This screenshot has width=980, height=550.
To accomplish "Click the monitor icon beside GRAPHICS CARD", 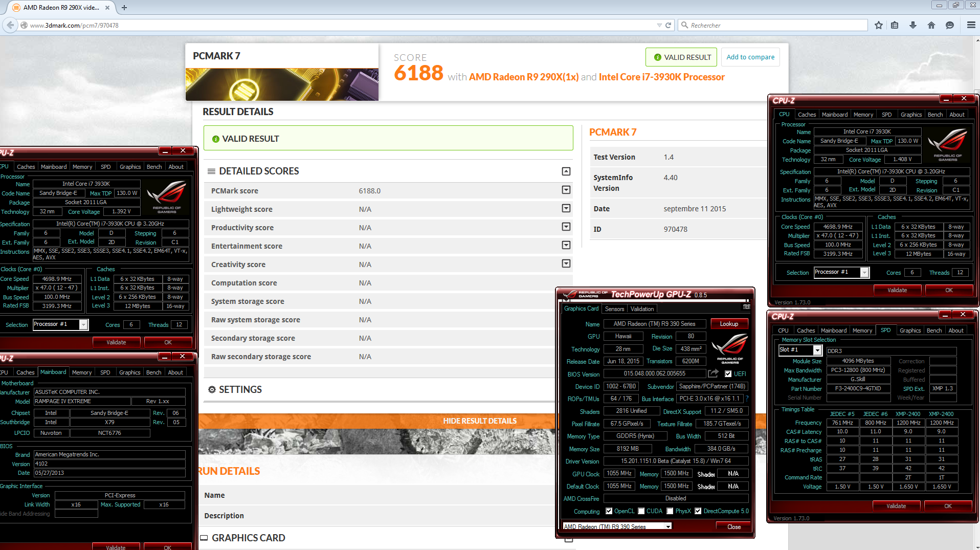I will tap(204, 538).
